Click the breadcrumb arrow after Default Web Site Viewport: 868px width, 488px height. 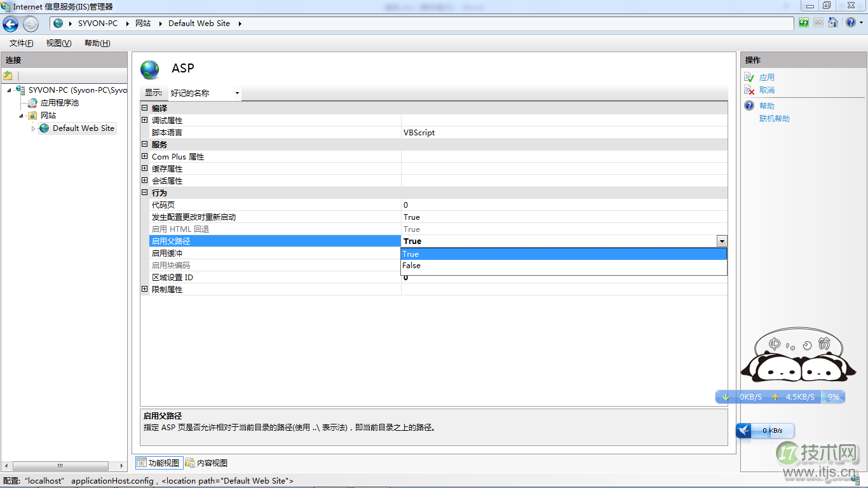click(x=240, y=24)
